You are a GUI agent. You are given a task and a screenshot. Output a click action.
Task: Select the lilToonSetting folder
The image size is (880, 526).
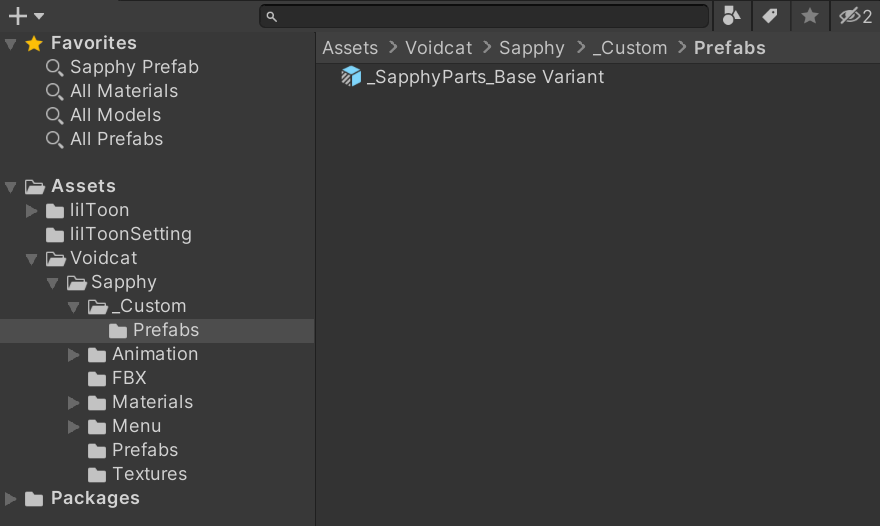pyautogui.click(x=130, y=234)
